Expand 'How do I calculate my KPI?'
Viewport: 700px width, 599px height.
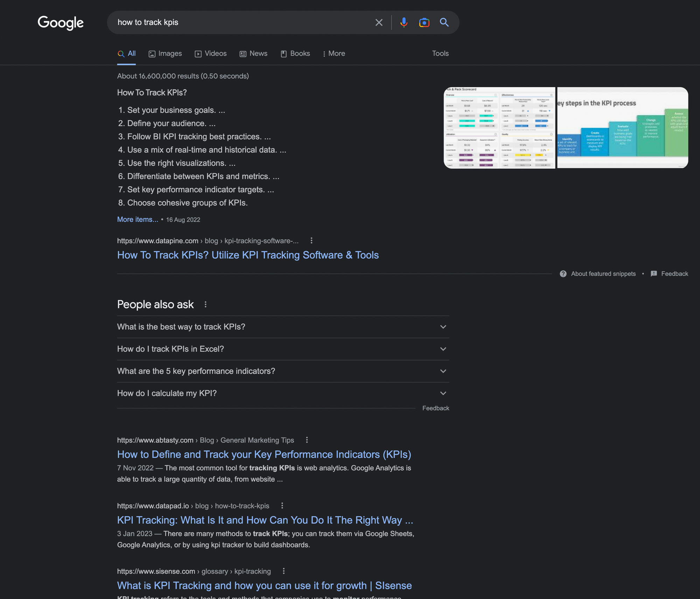coord(443,393)
